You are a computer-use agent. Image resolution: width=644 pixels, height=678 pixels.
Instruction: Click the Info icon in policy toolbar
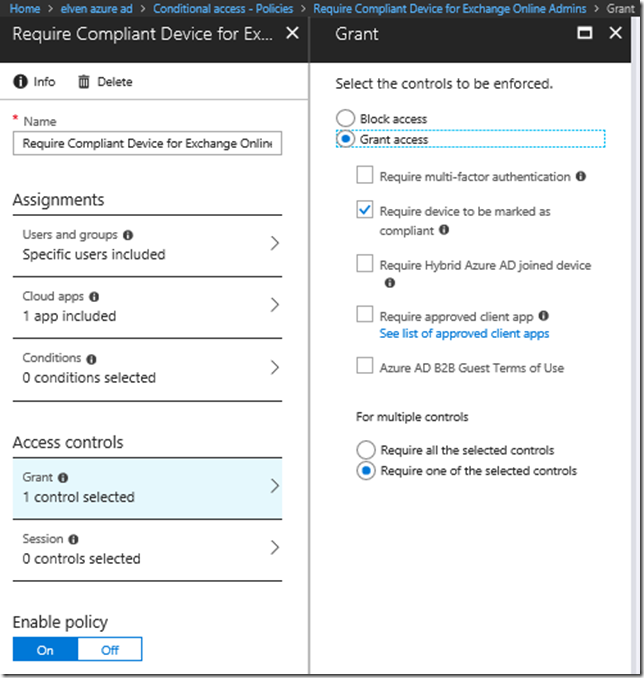point(20,82)
